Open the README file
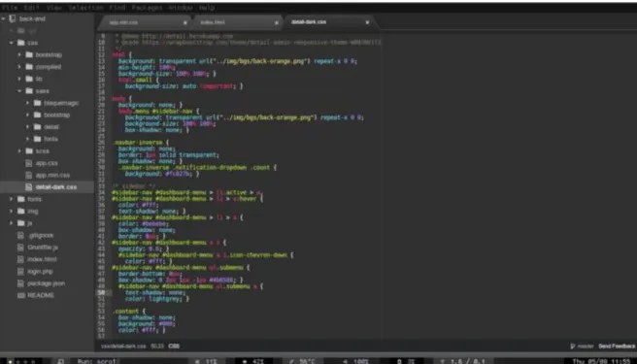The width and height of the screenshot is (637, 364). coord(41,295)
